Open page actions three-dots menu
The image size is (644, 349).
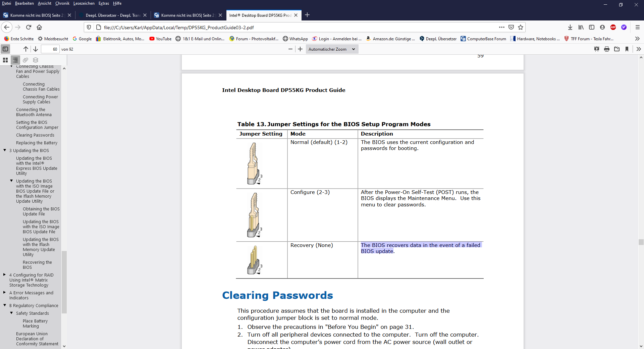[x=502, y=27]
